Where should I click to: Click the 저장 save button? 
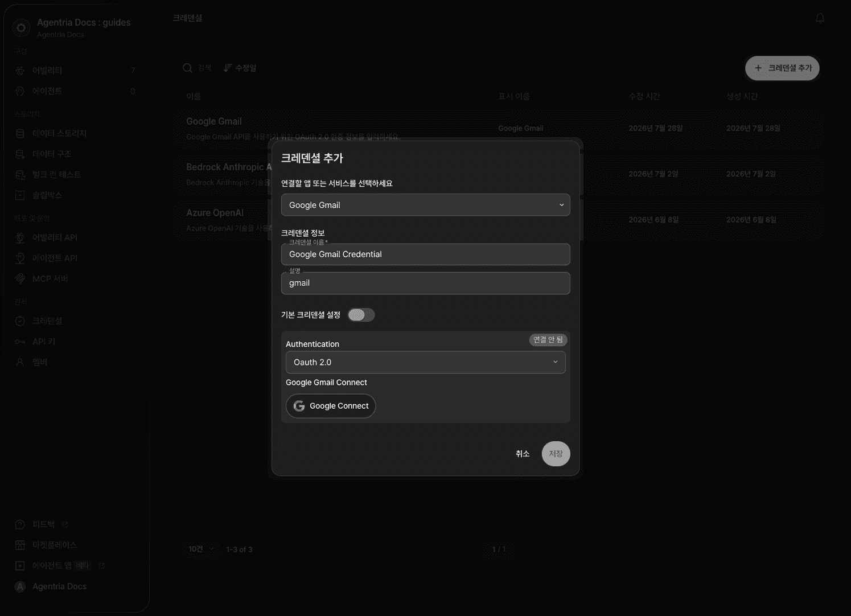coord(556,454)
